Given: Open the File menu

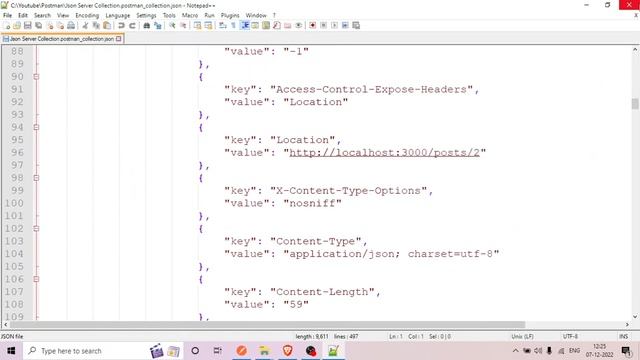Looking at the screenshot, I should click(7, 15).
